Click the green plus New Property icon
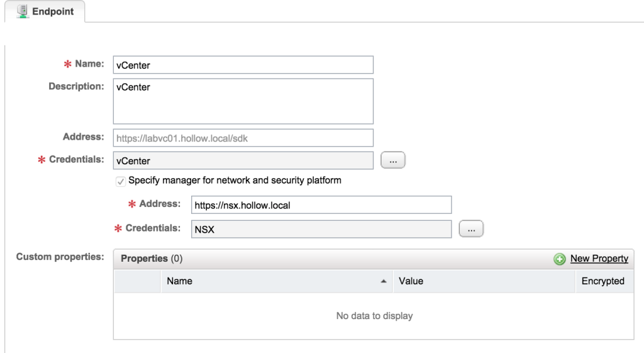Screen dimensions: 644x353 click(559, 259)
